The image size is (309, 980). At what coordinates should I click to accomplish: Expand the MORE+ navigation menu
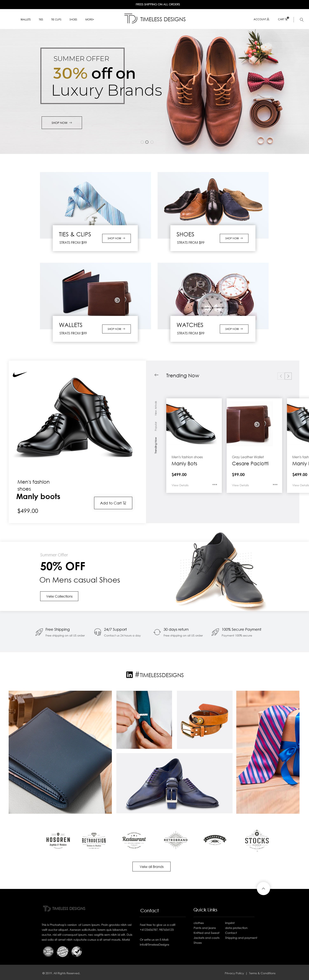[x=89, y=19]
